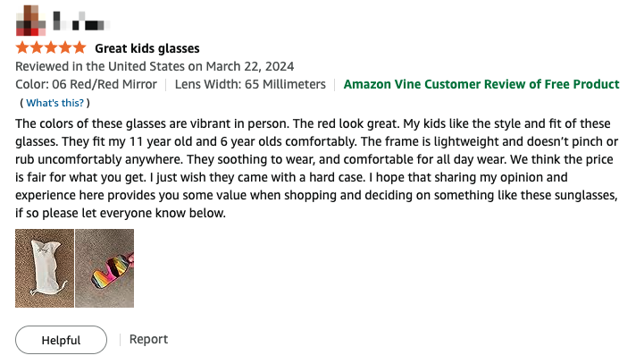Mark this review as Helpful
This screenshot has height=364, width=644.
tap(61, 340)
